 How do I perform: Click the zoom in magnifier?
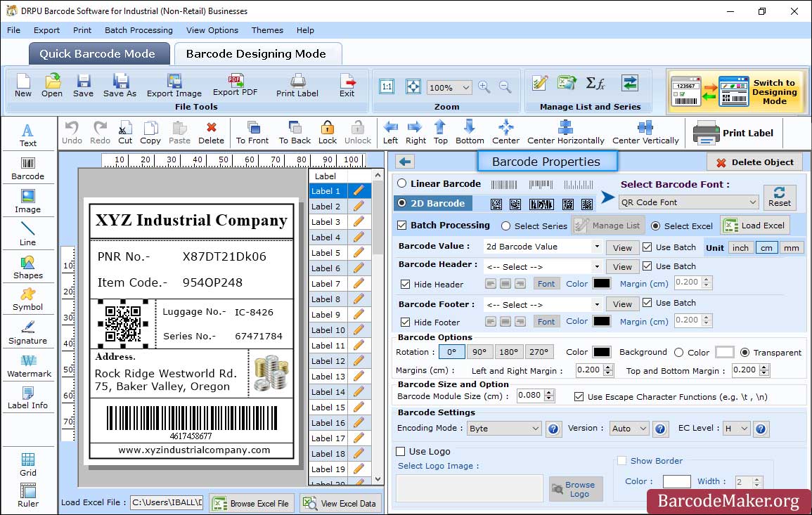click(484, 87)
